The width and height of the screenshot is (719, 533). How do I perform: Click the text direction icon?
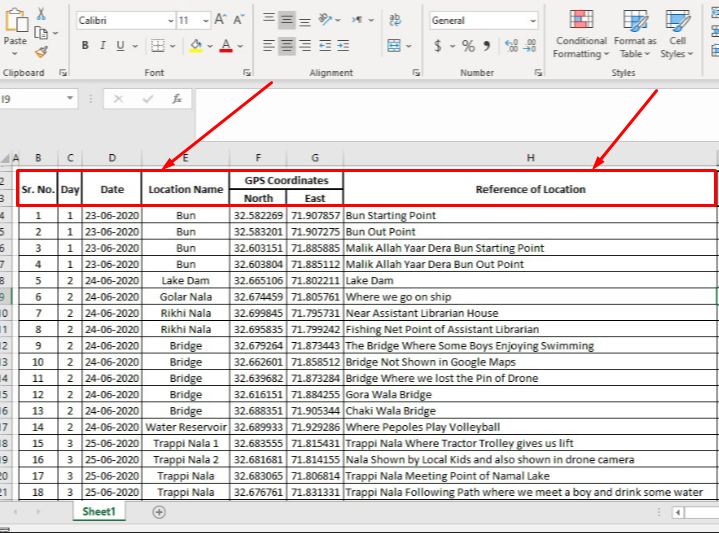point(357,20)
